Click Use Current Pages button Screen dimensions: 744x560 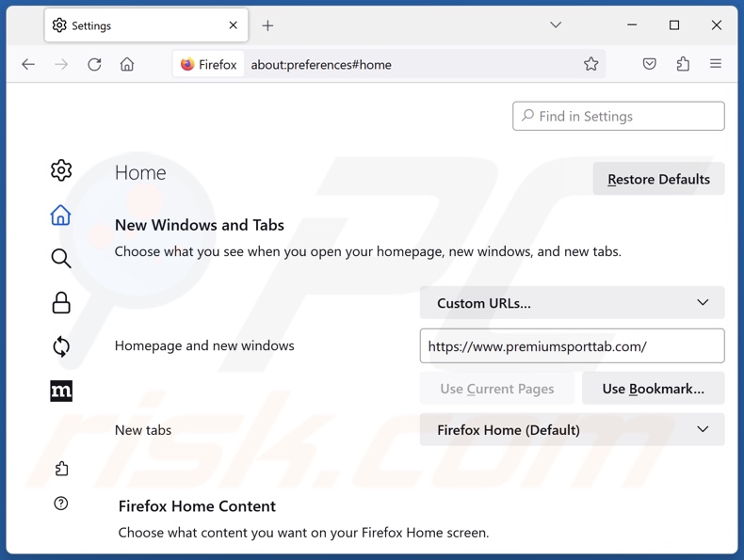[x=497, y=389]
